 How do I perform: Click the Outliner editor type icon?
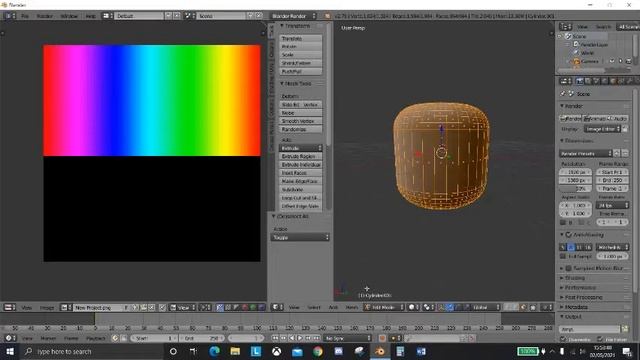point(565,27)
